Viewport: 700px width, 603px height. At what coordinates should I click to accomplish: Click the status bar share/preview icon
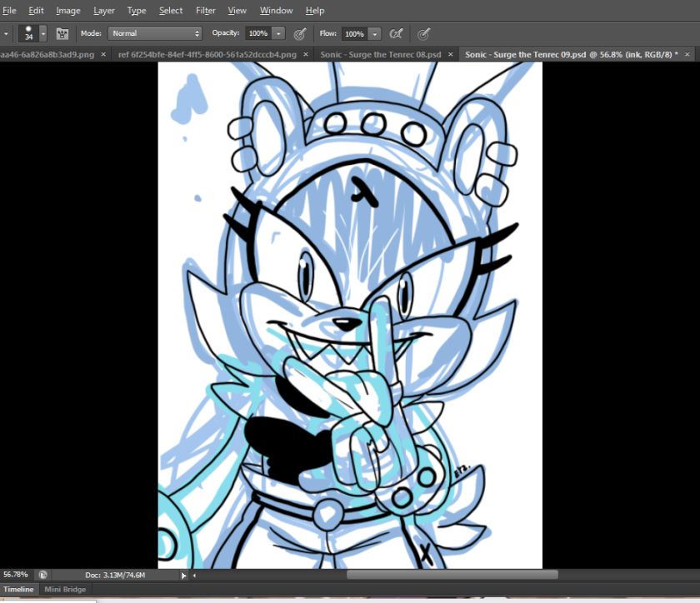[43, 575]
